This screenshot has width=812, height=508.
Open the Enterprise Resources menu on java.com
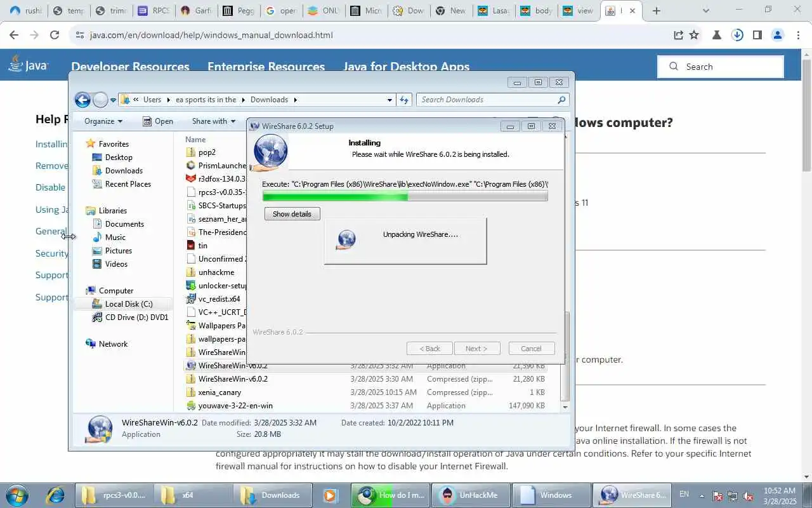point(266,67)
